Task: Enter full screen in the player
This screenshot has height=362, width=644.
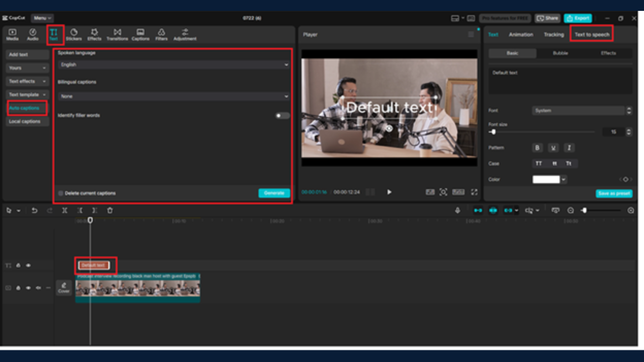Action: pyautogui.click(x=474, y=192)
